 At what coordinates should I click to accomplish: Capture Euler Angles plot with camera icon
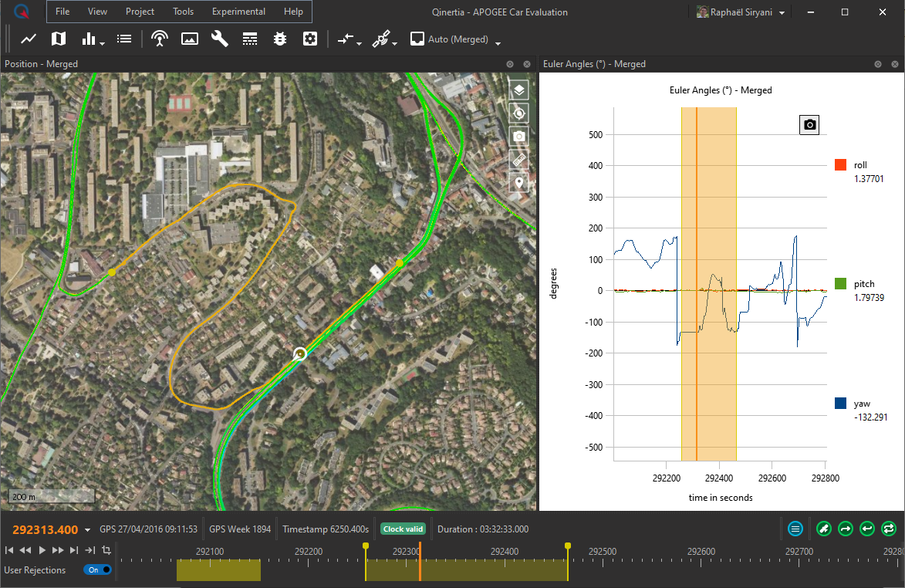(809, 124)
